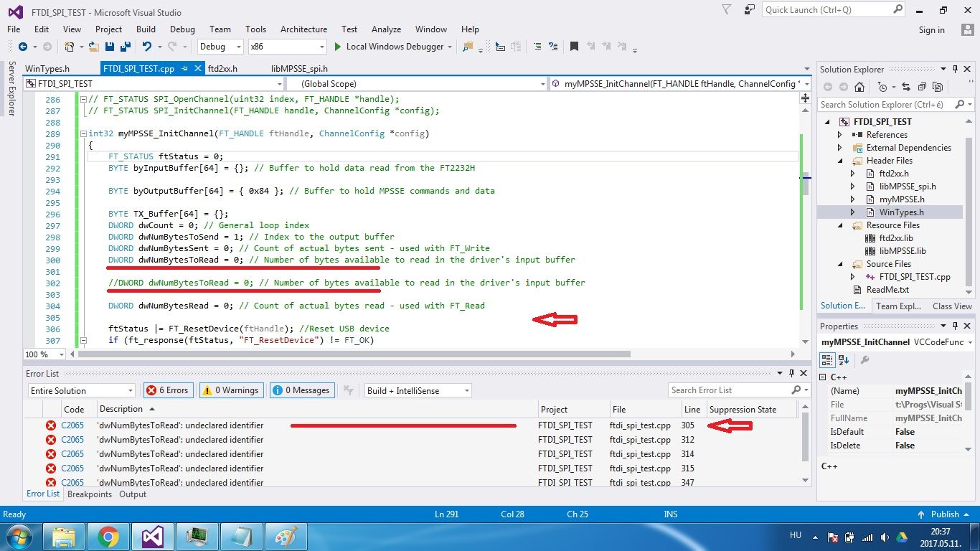Collapse the myMPSSE_InitChannel function outline at line 289
Screen dimensions: 980x551
pyautogui.click(x=84, y=134)
